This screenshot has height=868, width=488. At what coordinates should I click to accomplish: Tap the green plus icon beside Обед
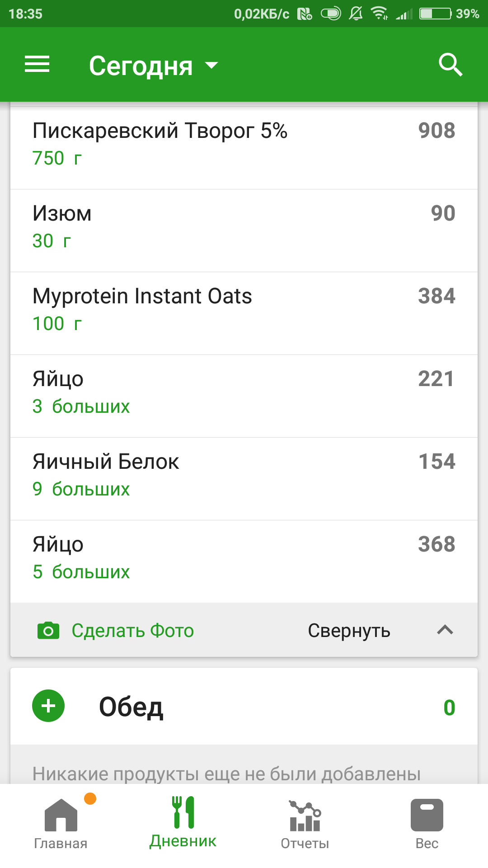tap(48, 706)
